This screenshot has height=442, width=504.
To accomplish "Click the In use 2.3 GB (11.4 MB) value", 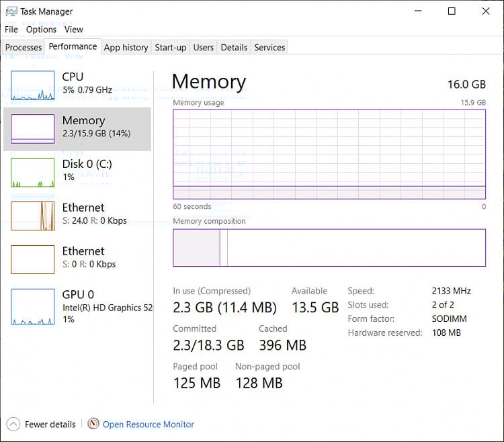I will click(224, 308).
